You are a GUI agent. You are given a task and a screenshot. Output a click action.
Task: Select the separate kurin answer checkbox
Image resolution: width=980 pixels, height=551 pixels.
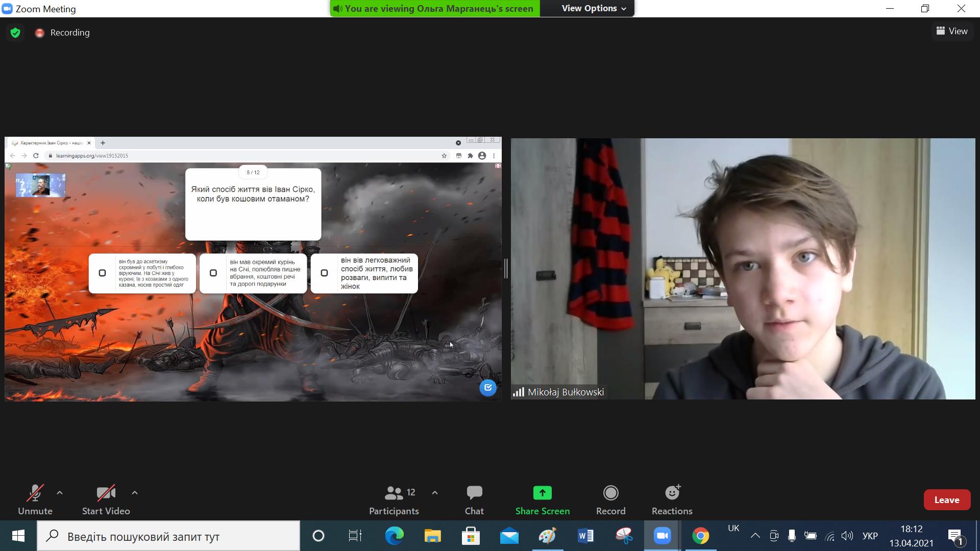click(x=213, y=273)
